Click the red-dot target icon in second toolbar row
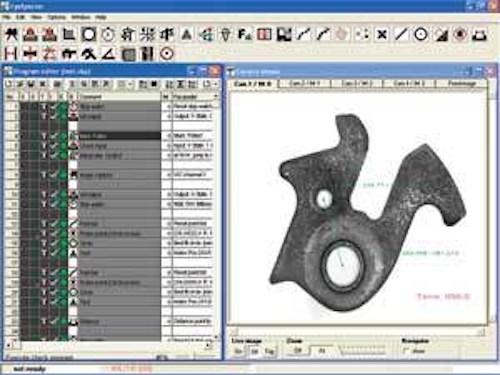500x375 pixels. [x=167, y=53]
